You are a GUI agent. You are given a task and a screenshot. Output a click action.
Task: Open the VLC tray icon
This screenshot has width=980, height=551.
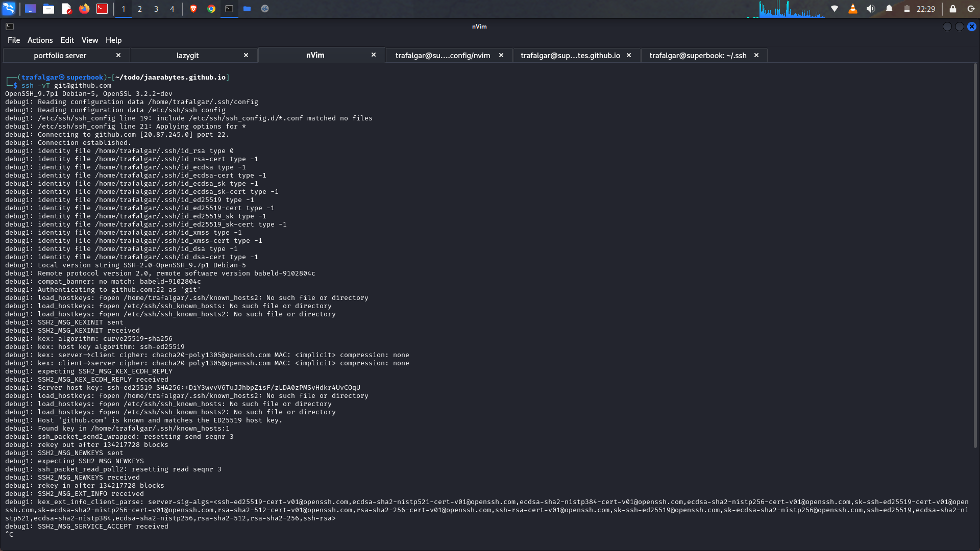click(x=852, y=9)
